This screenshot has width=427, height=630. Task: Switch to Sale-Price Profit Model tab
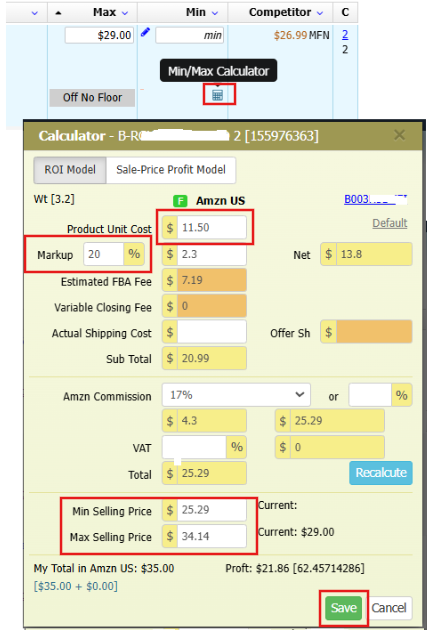click(171, 170)
